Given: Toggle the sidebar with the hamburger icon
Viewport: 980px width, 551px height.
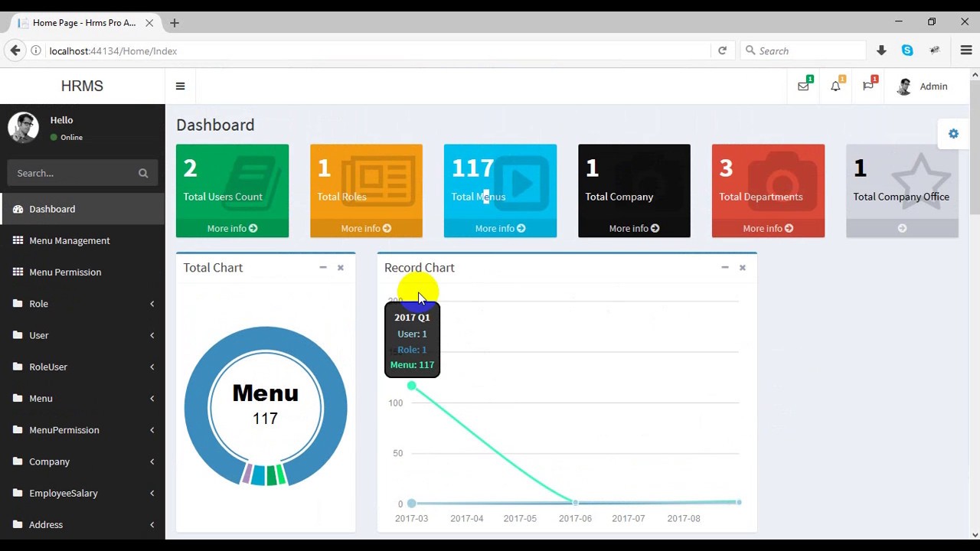Looking at the screenshot, I should coord(180,86).
